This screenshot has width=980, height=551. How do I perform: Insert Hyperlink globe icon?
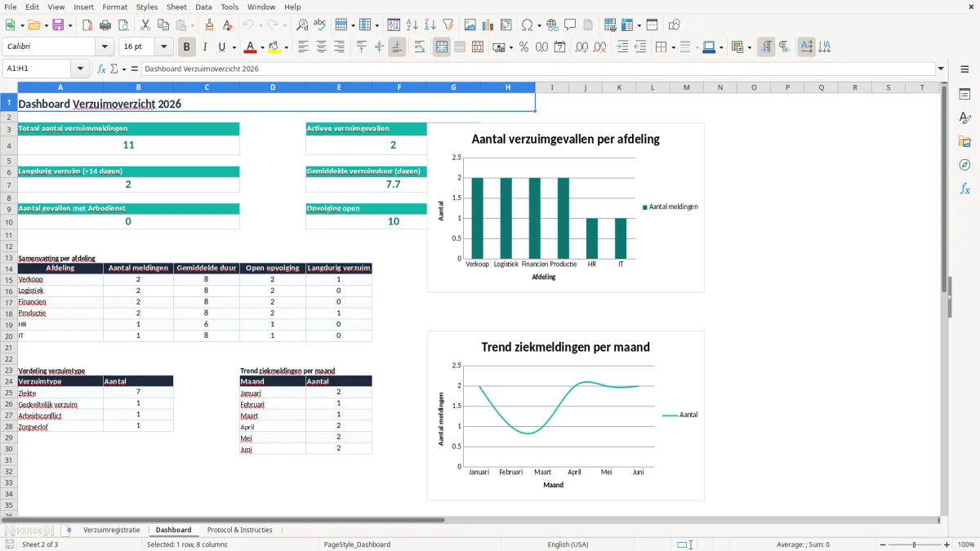552,25
